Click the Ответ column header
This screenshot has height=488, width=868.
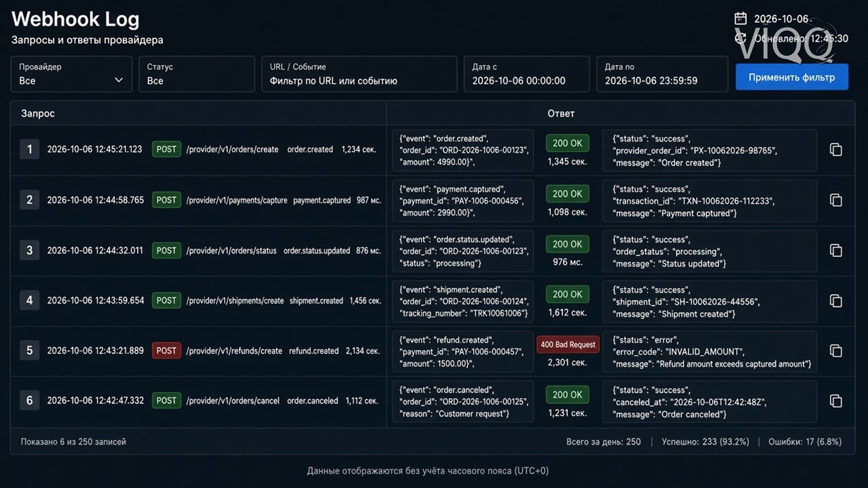[x=561, y=113]
